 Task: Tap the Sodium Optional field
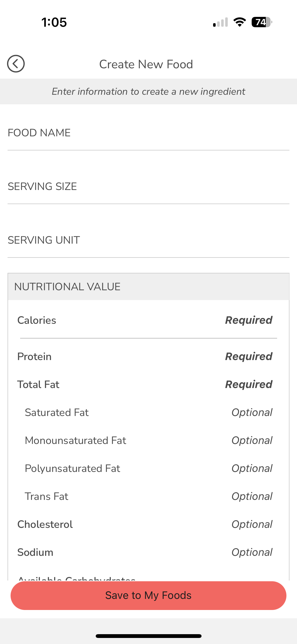[x=251, y=552]
